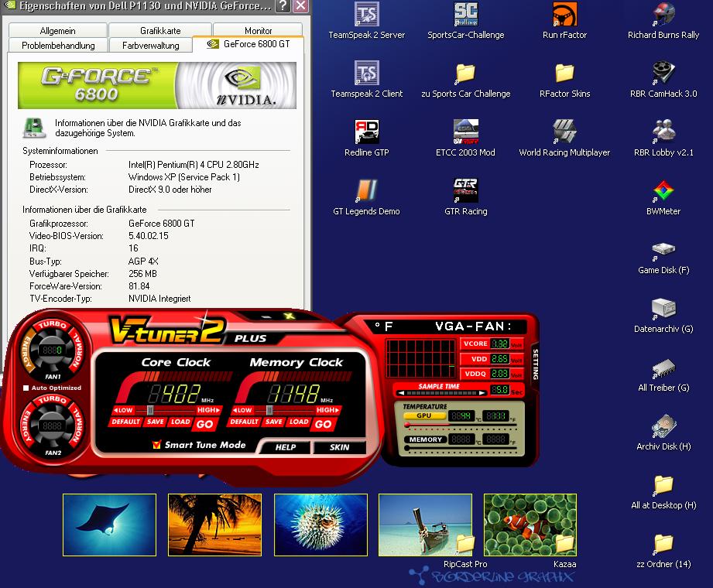
Task: Open the RFactor Skins folder
Action: tap(564, 73)
